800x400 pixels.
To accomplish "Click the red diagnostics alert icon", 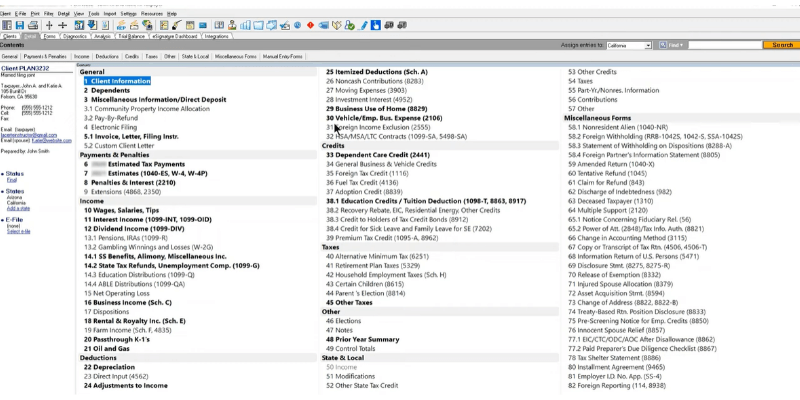I will point(312,24).
